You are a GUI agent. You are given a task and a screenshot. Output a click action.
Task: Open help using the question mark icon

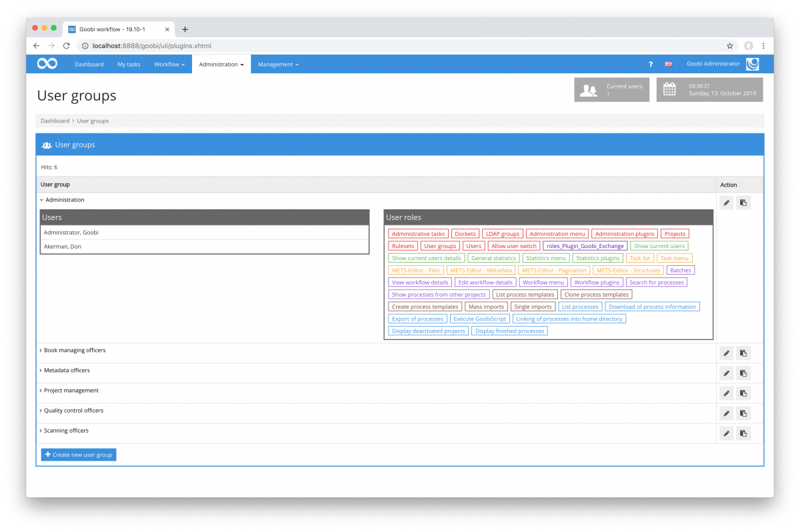650,64
